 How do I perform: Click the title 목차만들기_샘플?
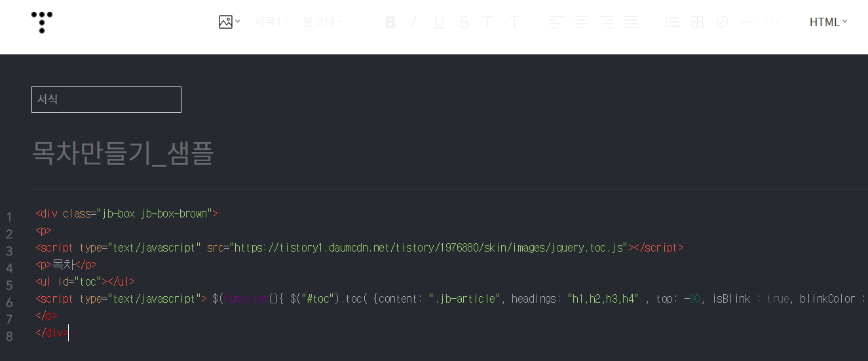click(x=123, y=154)
